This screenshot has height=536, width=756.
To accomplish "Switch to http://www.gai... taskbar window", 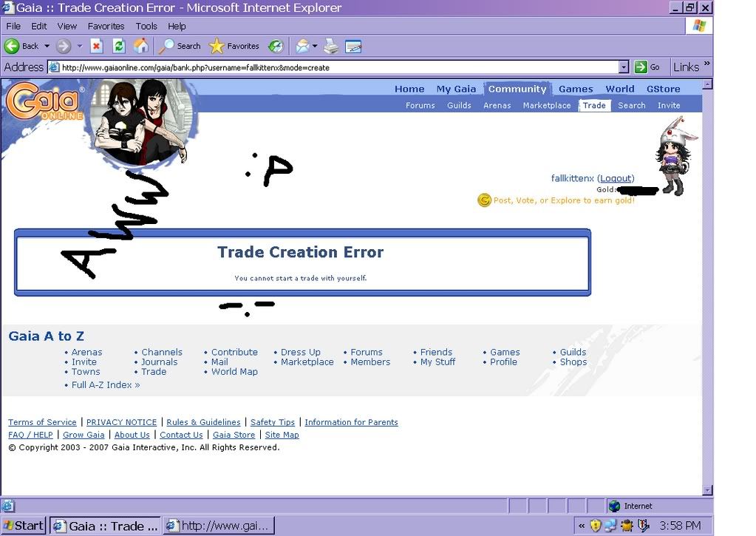I will (219, 526).
